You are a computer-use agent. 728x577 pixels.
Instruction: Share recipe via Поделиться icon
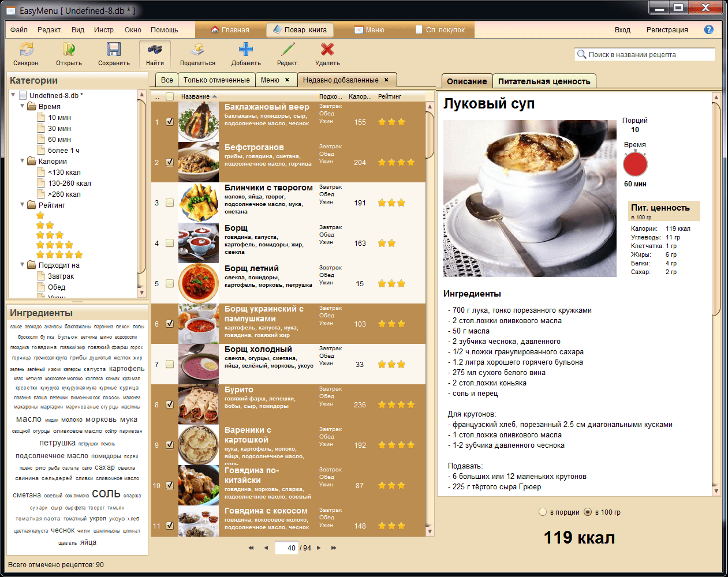(197, 50)
